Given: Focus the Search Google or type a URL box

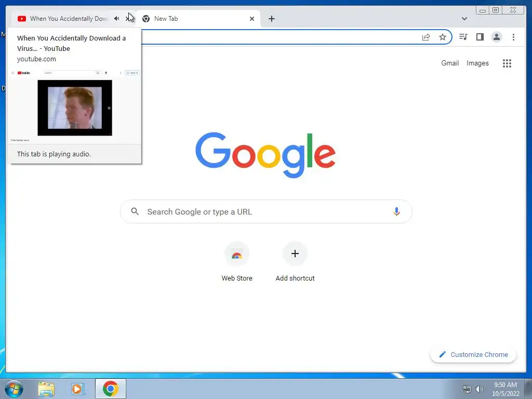Looking at the screenshot, I should [x=266, y=212].
